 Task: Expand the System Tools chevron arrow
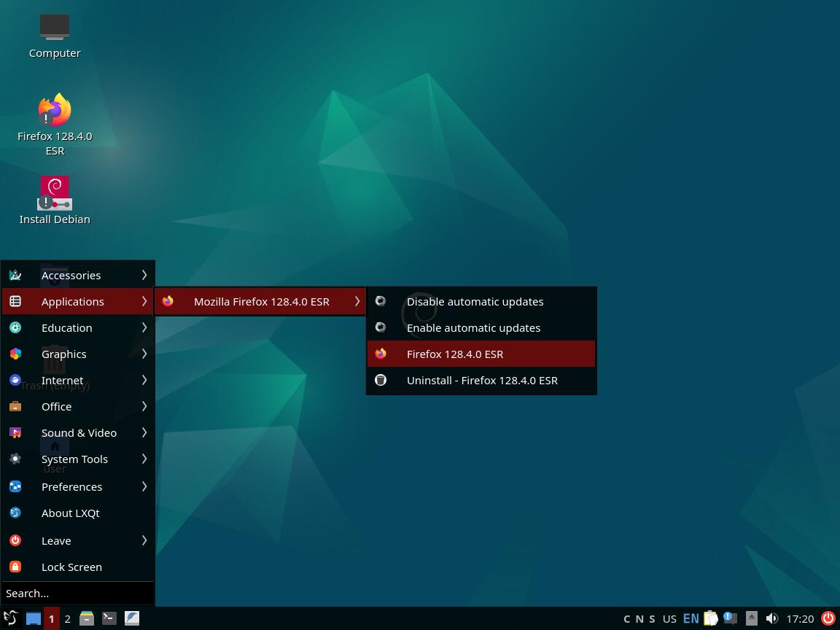point(144,459)
